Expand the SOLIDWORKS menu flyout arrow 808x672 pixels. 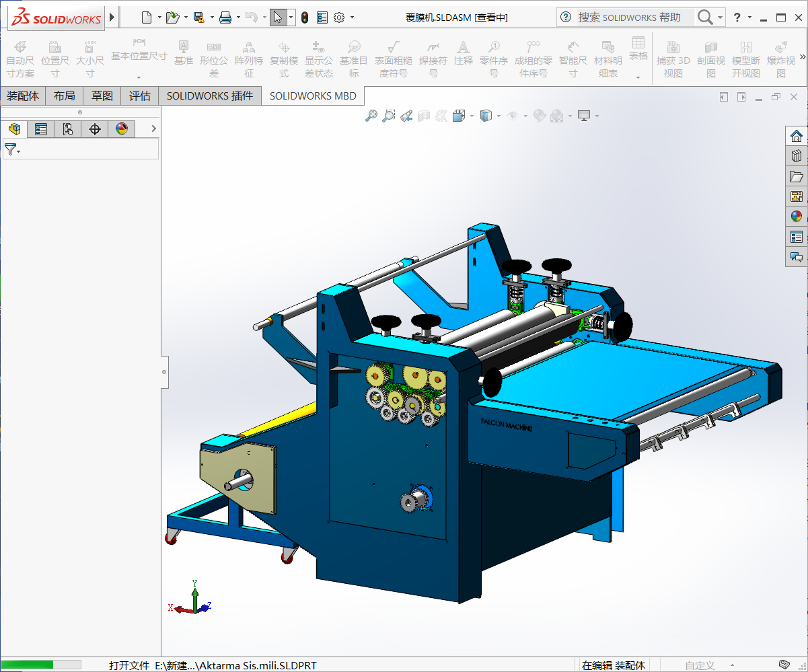pos(112,17)
